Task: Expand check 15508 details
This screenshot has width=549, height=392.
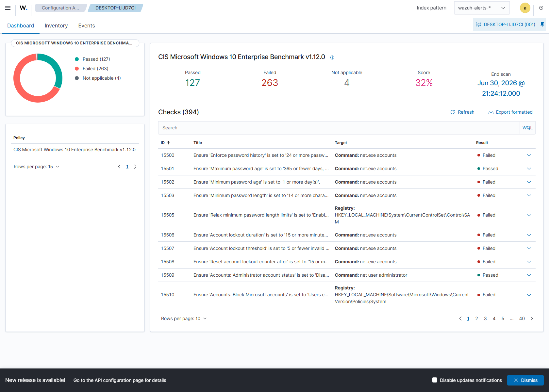Action: click(x=529, y=262)
